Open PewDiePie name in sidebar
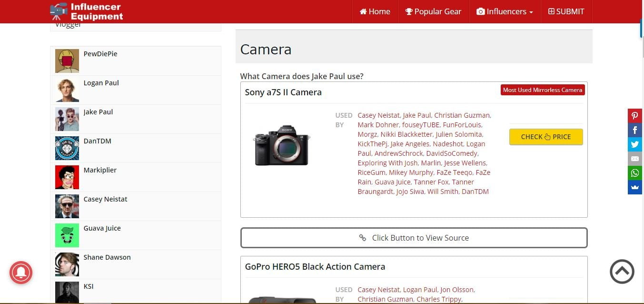This screenshot has height=304, width=644. point(100,54)
